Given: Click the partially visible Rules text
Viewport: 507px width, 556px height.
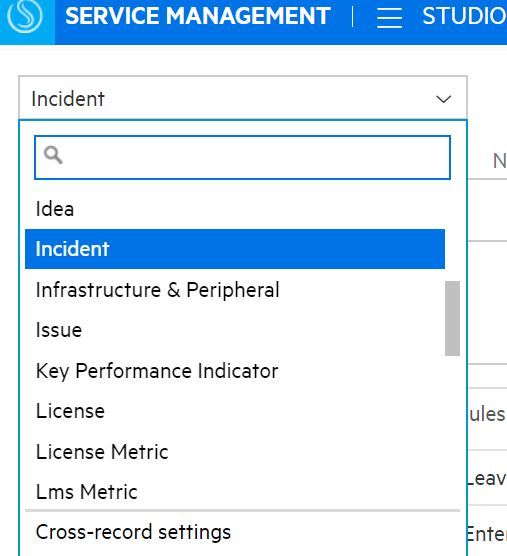Looking at the screenshot, I should (x=487, y=414).
